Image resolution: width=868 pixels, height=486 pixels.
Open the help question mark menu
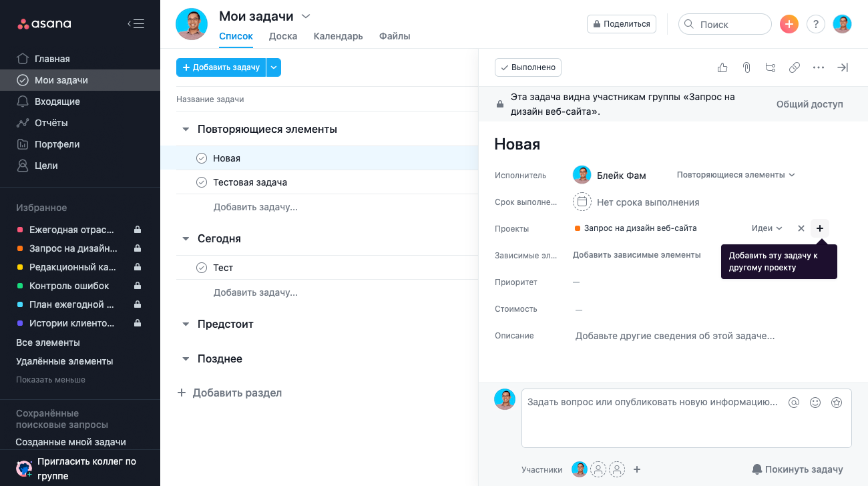click(x=816, y=24)
